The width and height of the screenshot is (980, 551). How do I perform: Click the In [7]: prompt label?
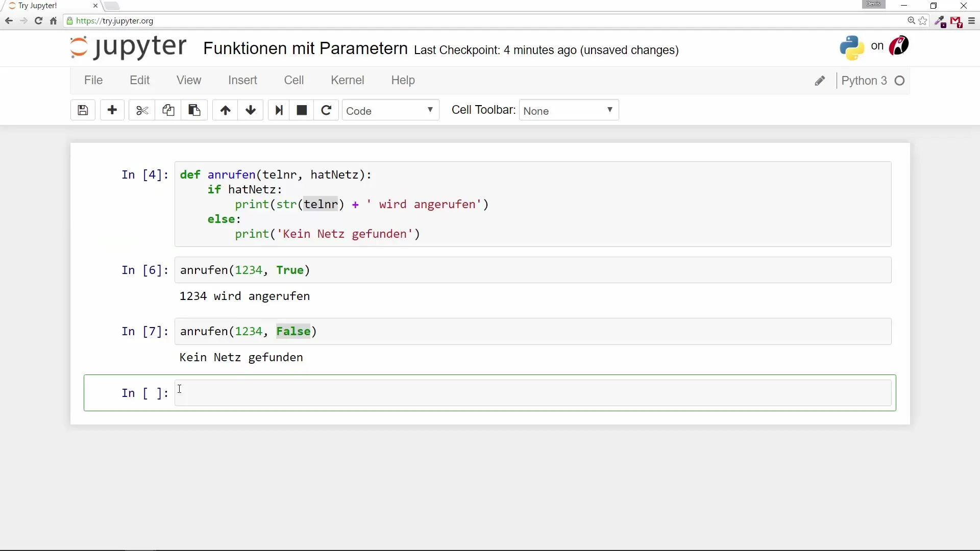click(145, 332)
